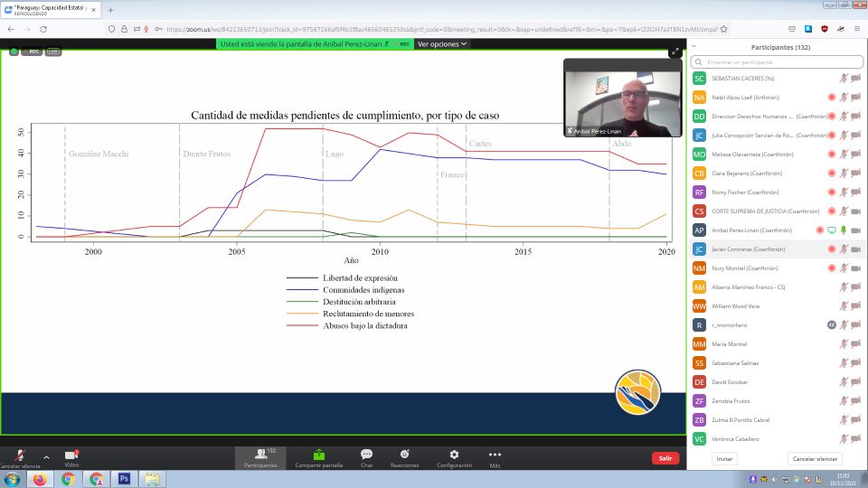Open Firefox from the taskbar

[x=40, y=479]
